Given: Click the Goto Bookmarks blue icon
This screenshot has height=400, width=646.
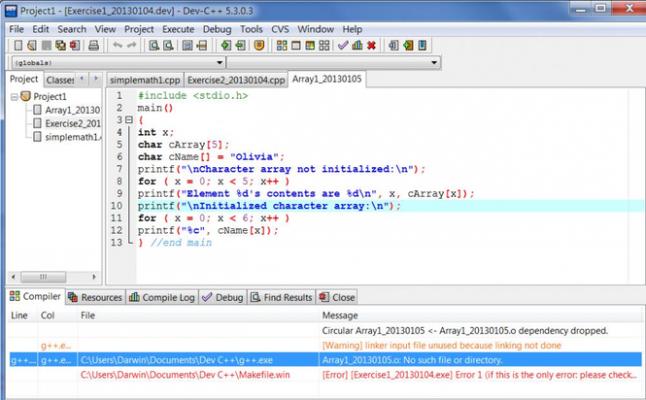Looking at the screenshot, I should [422, 45].
